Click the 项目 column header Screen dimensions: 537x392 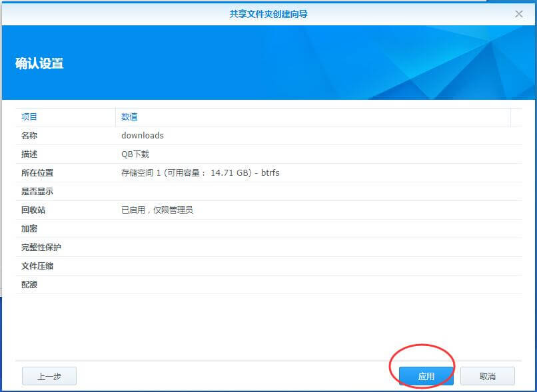click(29, 117)
